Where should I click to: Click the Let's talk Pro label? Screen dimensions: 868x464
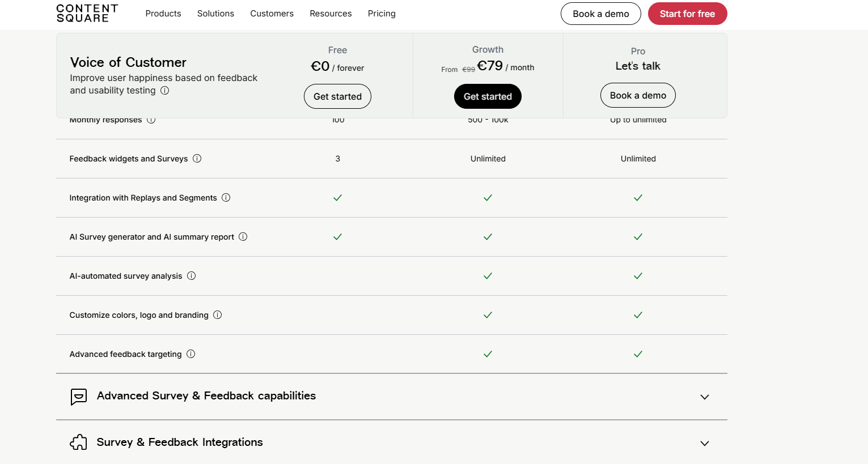pyautogui.click(x=638, y=66)
